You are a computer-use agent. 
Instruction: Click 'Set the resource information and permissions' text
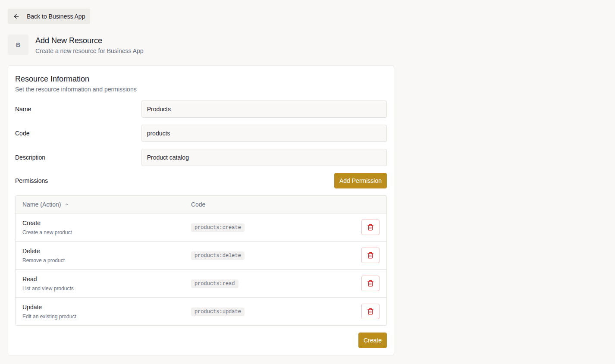coord(76,89)
